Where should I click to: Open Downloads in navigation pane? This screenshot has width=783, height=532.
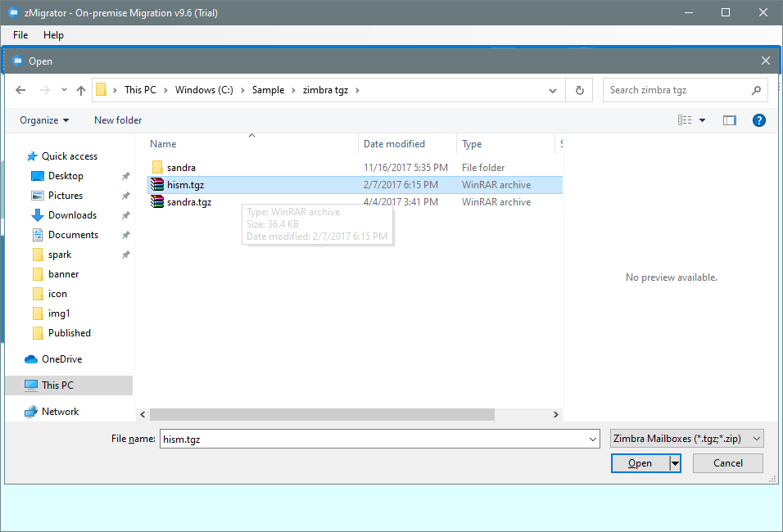point(72,215)
